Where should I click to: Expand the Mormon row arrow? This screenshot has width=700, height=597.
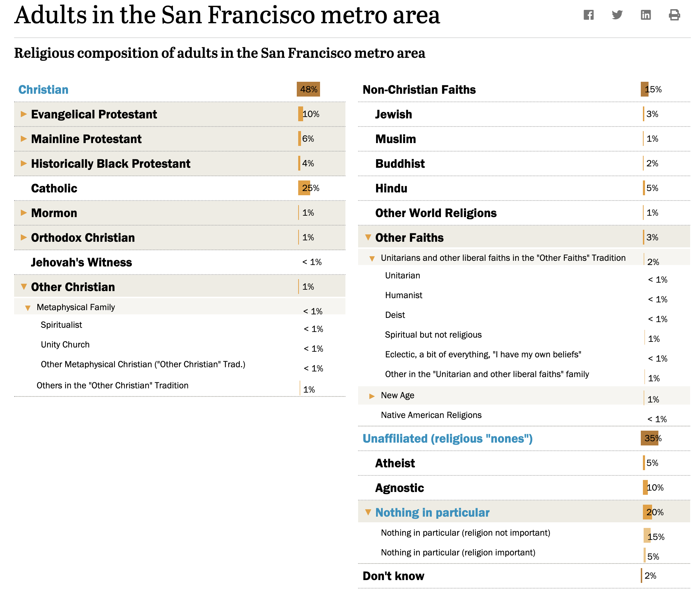pyautogui.click(x=24, y=213)
